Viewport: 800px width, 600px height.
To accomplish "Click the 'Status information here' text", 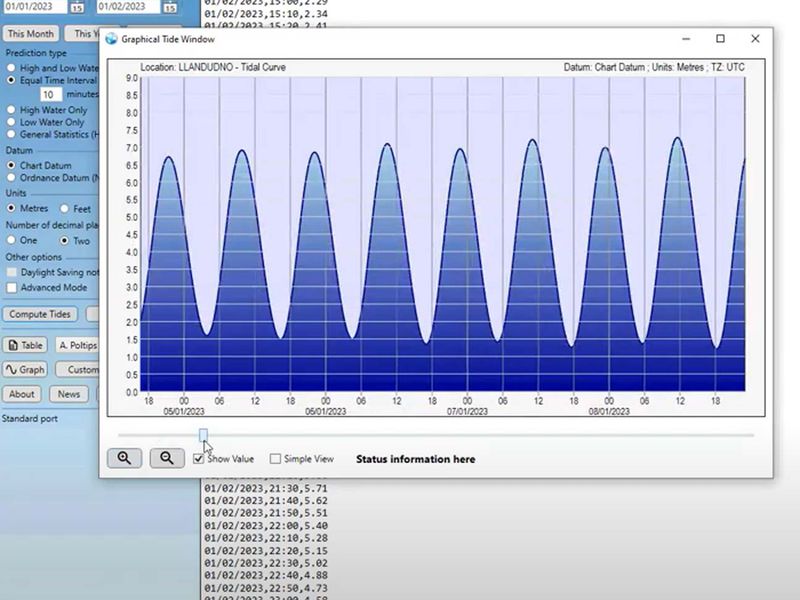I will click(x=415, y=459).
